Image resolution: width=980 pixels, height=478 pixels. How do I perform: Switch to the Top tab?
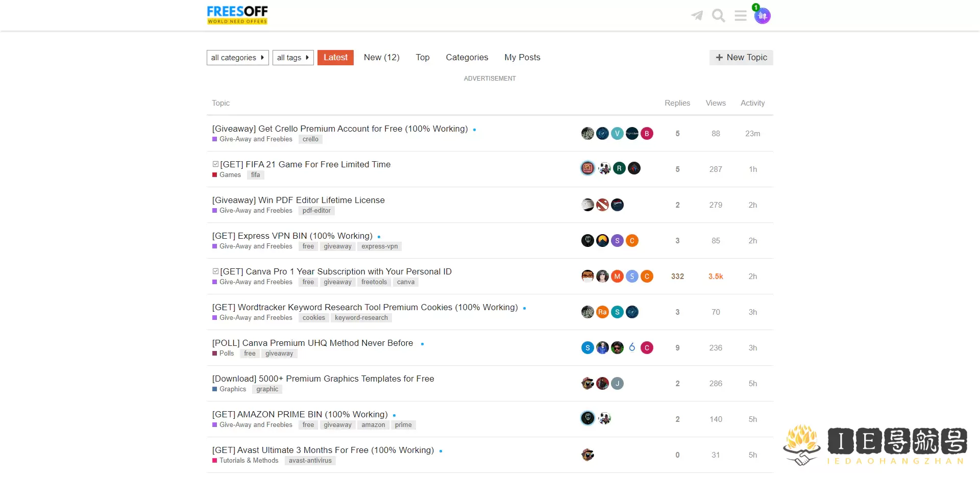[423, 58]
